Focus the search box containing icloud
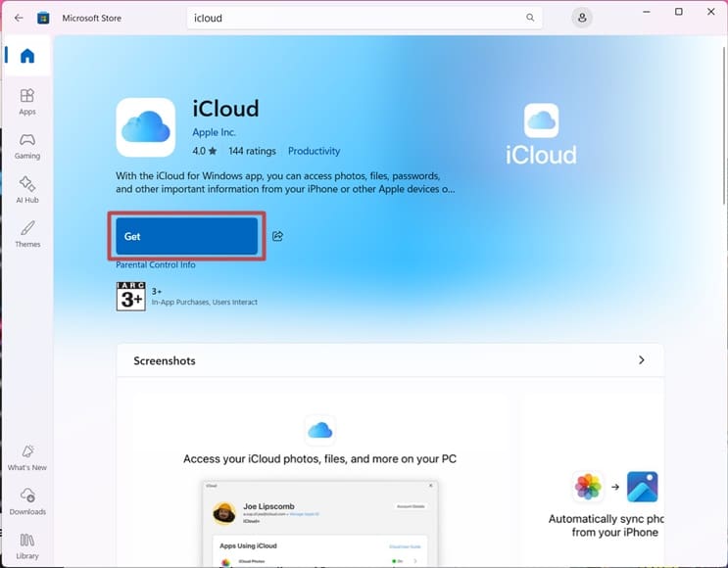728x568 pixels. (364, 18)
